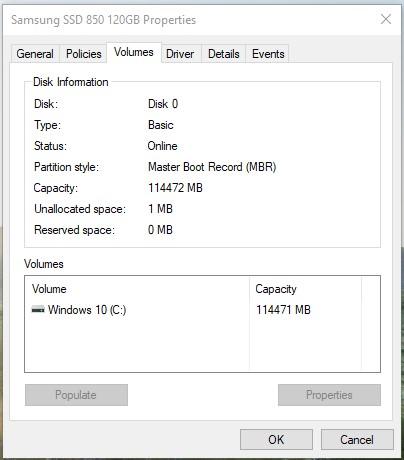Close the Samsung SSD Properties dialog
The image size is (404, 460).
point(386,19)
